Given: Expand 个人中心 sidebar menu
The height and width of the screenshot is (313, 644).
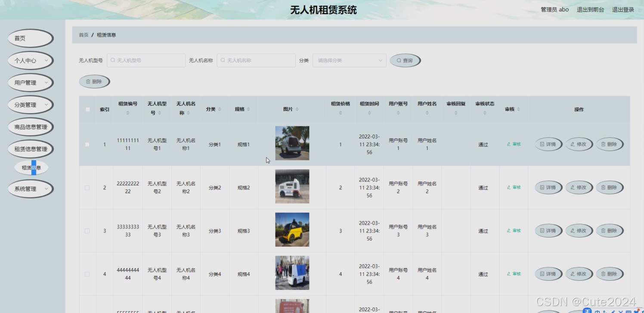Looking at the screenshot, I should 31,61.
